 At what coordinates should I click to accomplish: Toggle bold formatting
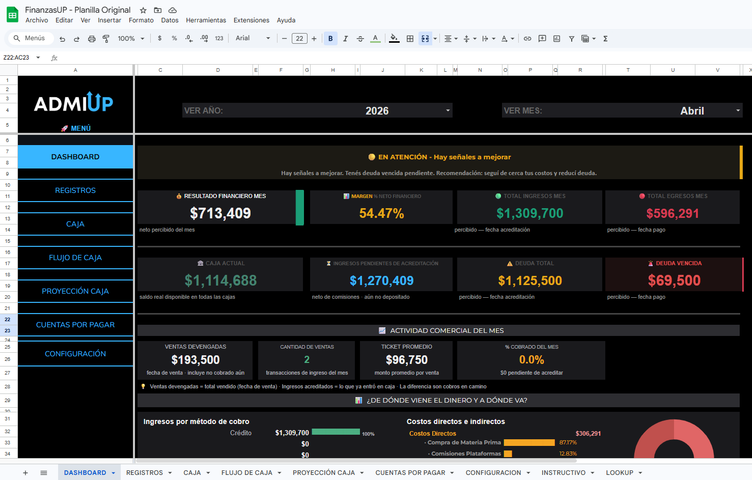tap(330, 38)
